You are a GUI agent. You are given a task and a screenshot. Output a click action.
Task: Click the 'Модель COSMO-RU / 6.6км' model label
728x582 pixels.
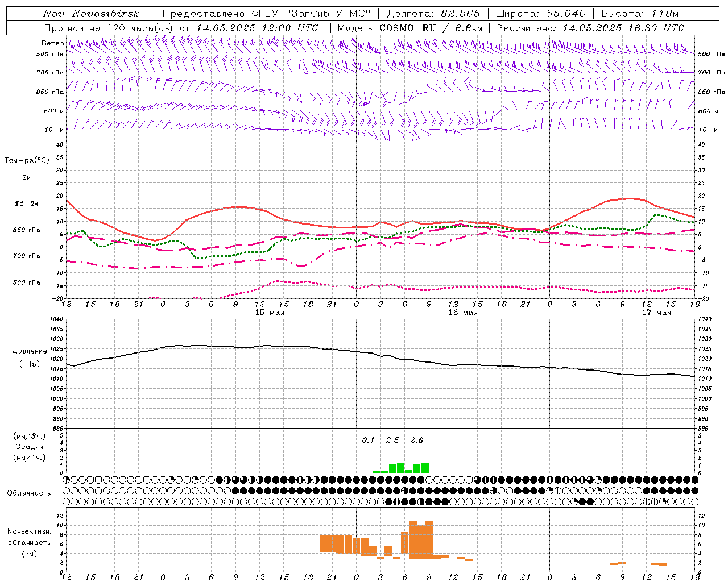[410, 28]
